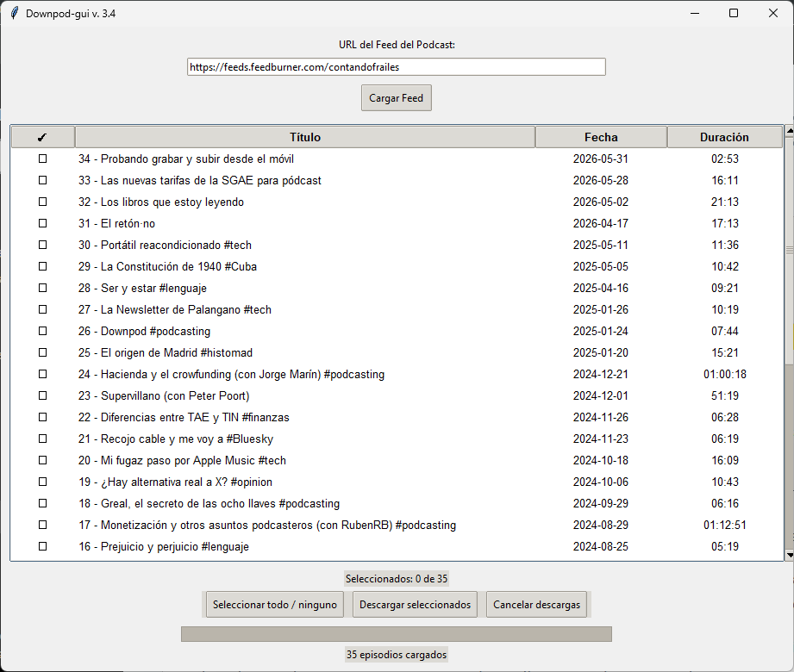Click title '23 - Supervillano (con Peter Poort)'
Screen dimensions: 794x672
pos(164,395)
